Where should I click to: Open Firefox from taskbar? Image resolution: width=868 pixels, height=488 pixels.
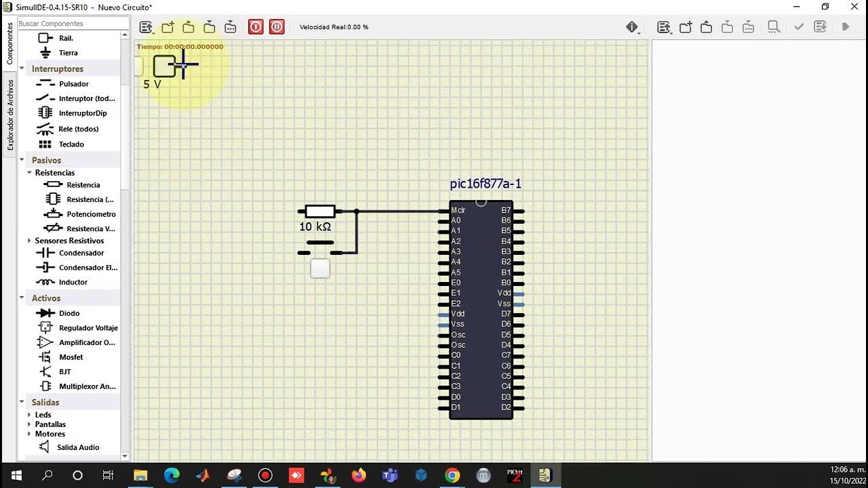coord(359,475)
